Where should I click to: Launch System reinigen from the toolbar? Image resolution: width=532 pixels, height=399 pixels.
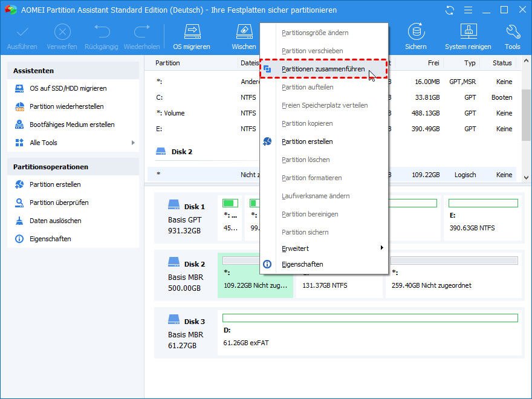point(468,37)
